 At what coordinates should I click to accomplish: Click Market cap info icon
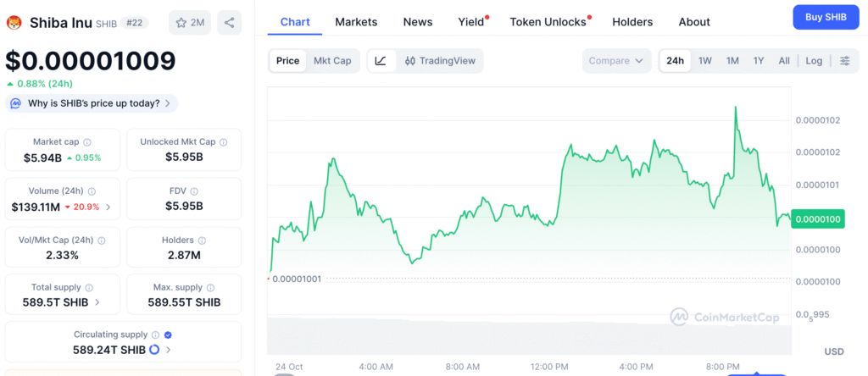[x=87, y=142]
